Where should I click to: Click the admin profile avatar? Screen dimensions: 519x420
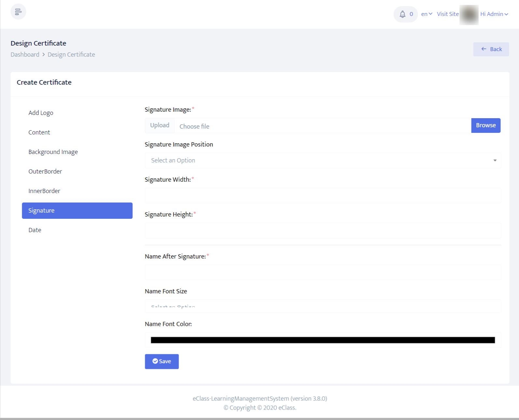pyautogui.click(x=469, y=15)
